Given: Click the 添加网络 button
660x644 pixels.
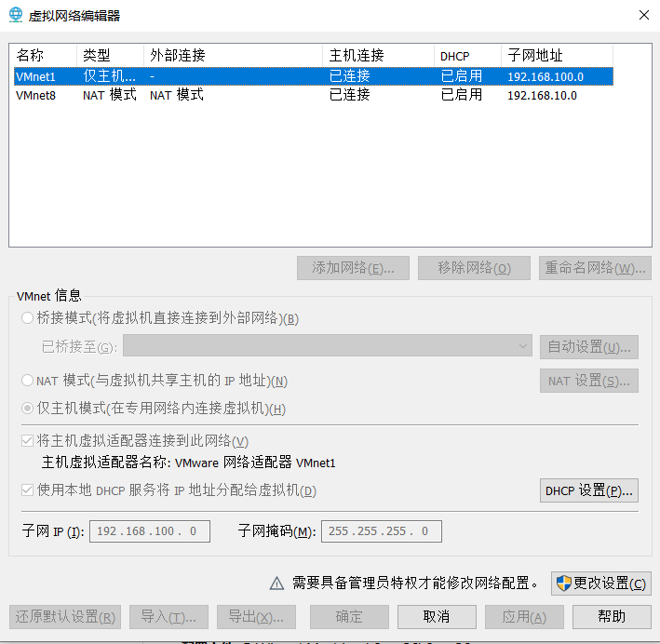Looking at the screenshot, I should [353, 268].
